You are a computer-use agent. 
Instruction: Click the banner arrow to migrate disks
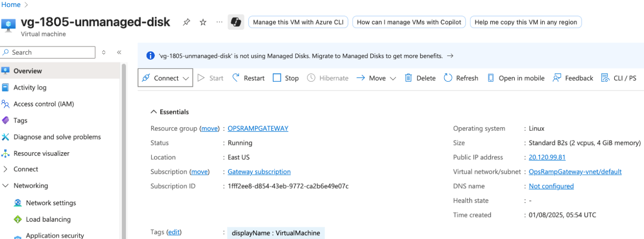coord(450,56)
